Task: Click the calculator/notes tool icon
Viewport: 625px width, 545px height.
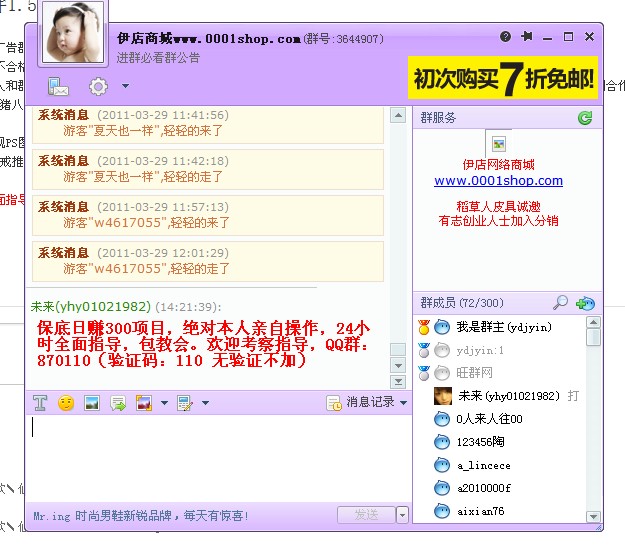Action: coord(185,403)
